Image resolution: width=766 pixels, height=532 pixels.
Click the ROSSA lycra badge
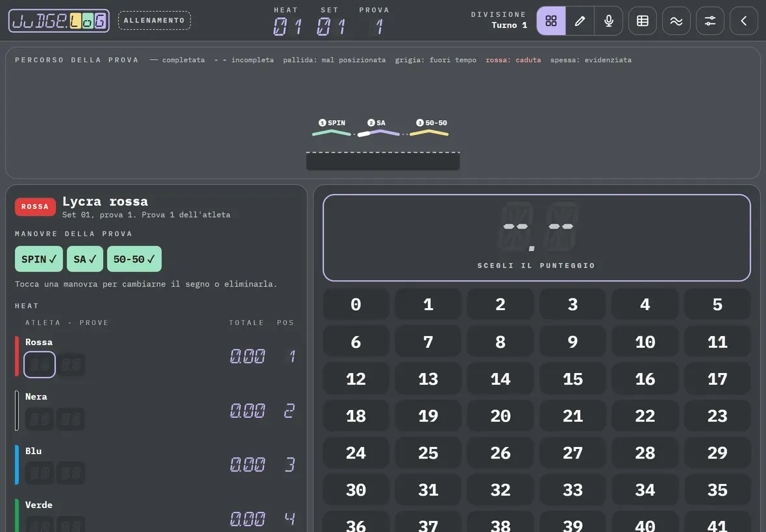35,206
